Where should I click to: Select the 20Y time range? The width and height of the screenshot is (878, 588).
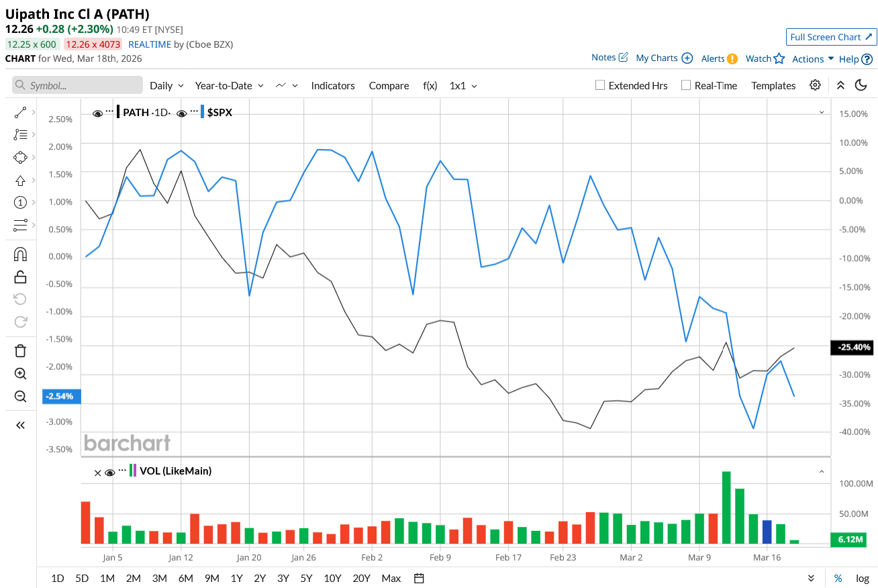[x=361, y=578]
